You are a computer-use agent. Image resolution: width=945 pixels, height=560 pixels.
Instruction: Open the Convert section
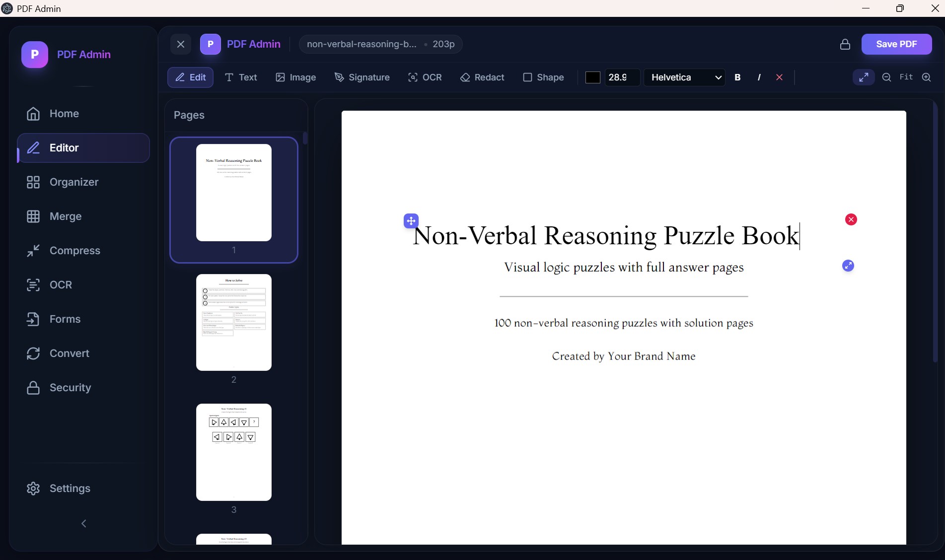click(83, 353)
